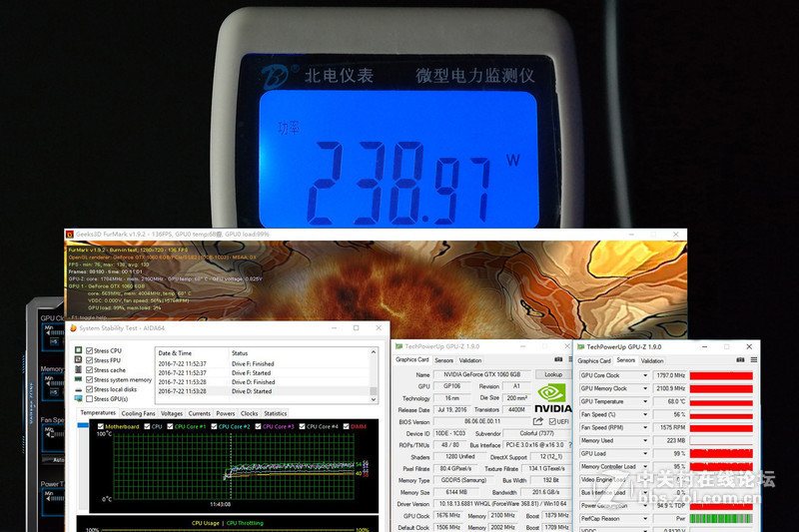Click the Lookup button in GPU-Z
Viewport: 799px width, 532px height.
click(553, 374)
